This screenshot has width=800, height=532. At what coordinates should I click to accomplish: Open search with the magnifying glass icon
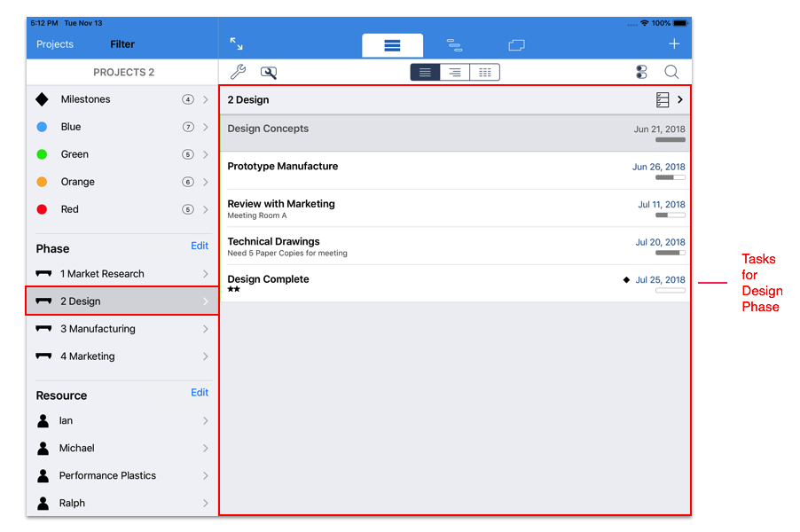click(671, 73)
